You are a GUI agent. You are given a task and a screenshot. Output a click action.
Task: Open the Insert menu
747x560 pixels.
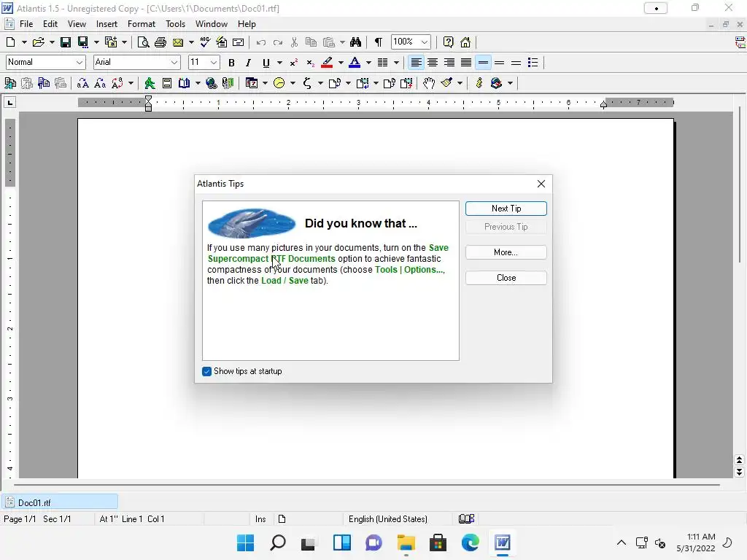point(107,24)
